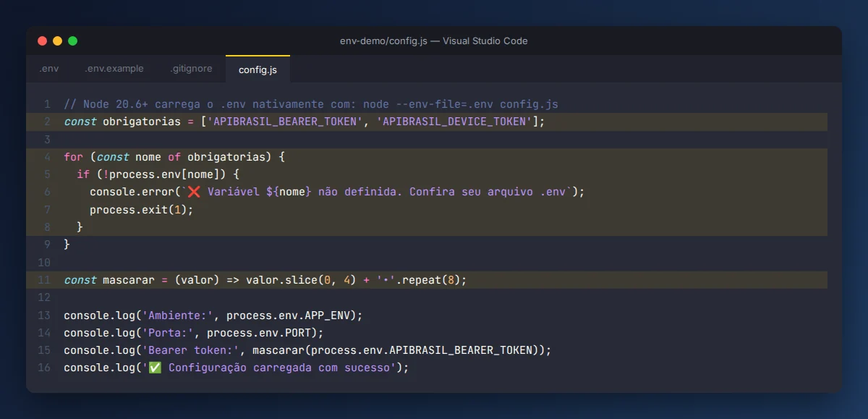The image size is (868, 419).
Task: Click the yellow minimize window button
Action: click(57, 41)
